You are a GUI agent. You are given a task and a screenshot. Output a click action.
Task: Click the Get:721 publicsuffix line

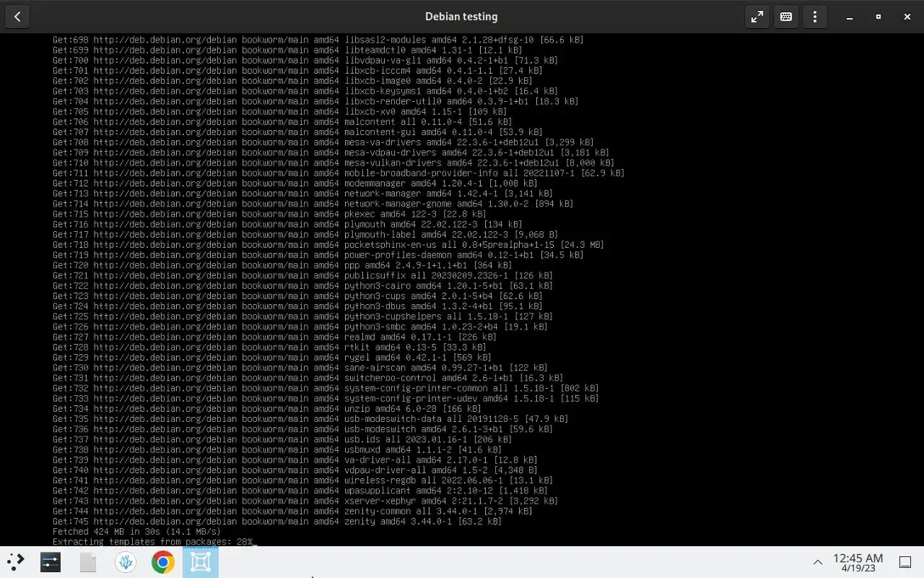pyautogui.click(x=302, y=275)
